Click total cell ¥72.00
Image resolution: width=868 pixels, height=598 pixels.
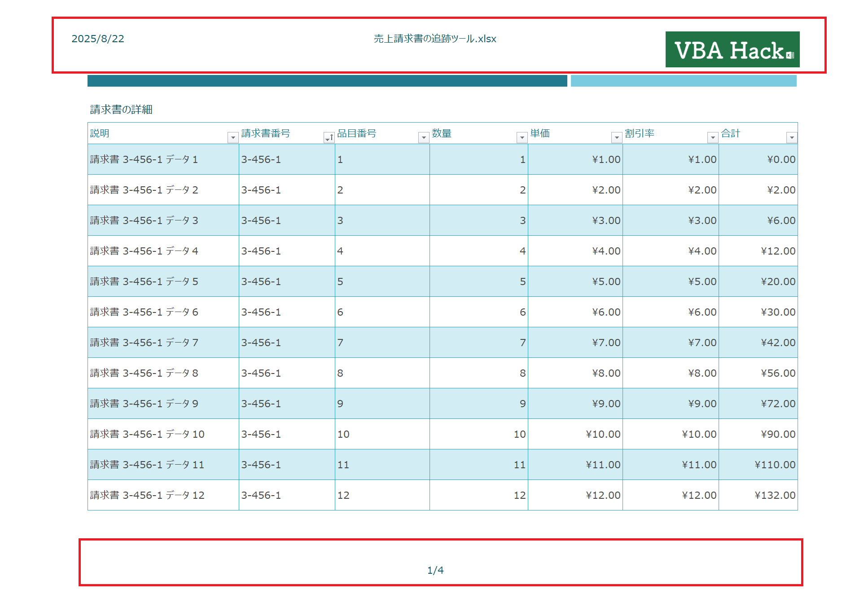(x=758, y=404)
